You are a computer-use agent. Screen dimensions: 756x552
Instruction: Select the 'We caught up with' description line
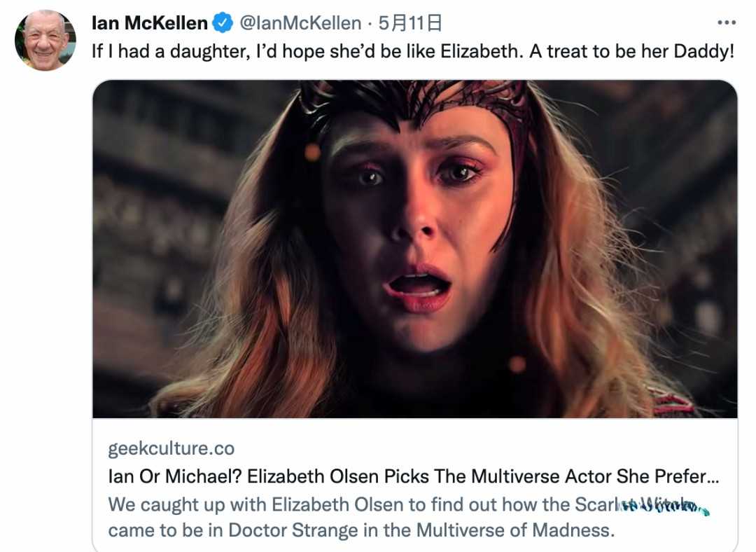coord(409,504)
